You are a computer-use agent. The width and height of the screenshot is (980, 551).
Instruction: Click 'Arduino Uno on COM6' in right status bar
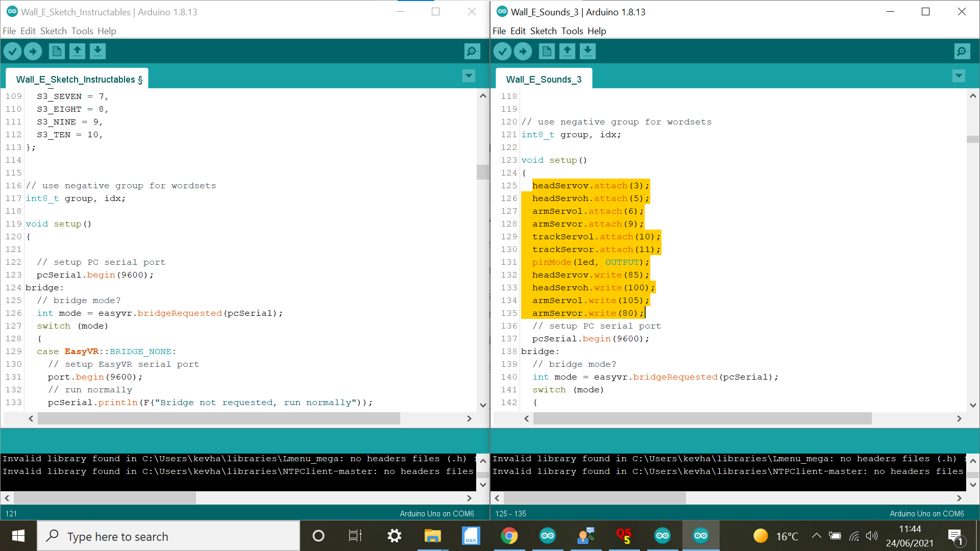(927, 514)
